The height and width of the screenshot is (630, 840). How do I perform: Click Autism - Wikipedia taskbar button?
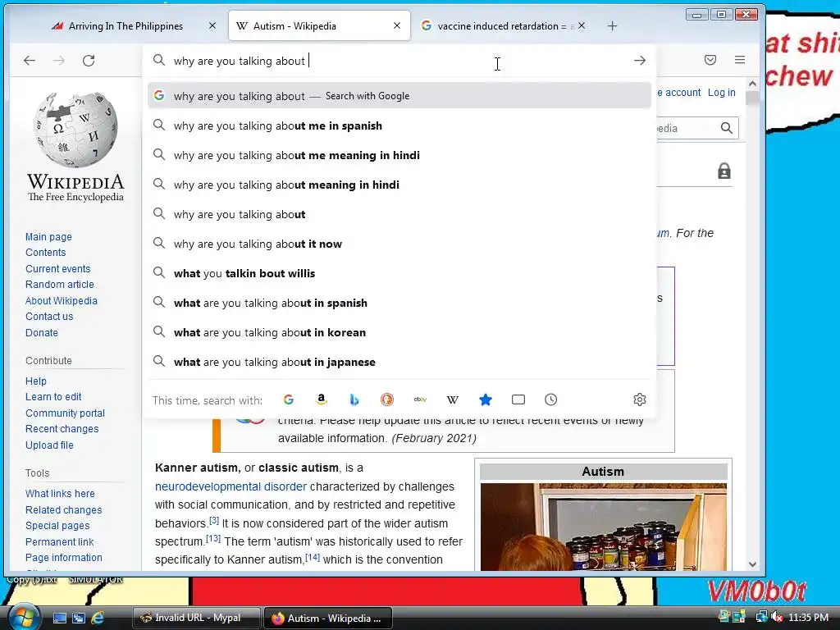(328, 619)
